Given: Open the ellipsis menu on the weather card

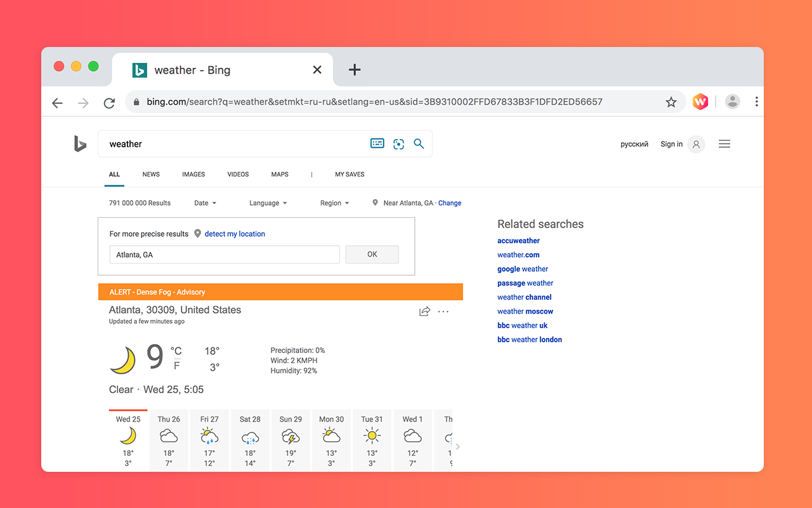Looking at the screenshot, I should coord(443,311).
